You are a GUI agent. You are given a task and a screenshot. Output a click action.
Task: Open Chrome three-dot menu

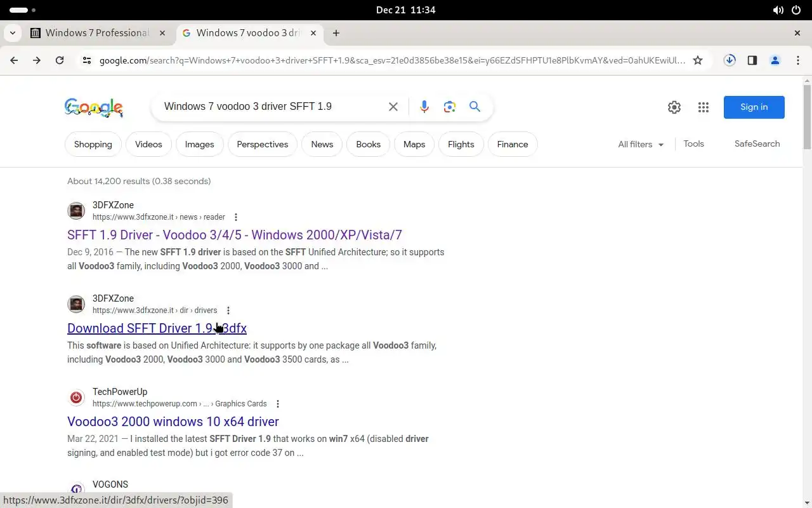pos(797,60)
